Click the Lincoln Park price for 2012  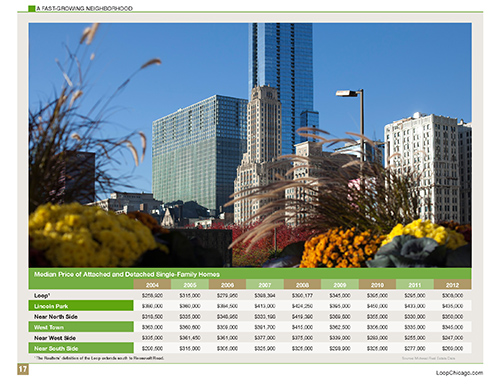452,306
